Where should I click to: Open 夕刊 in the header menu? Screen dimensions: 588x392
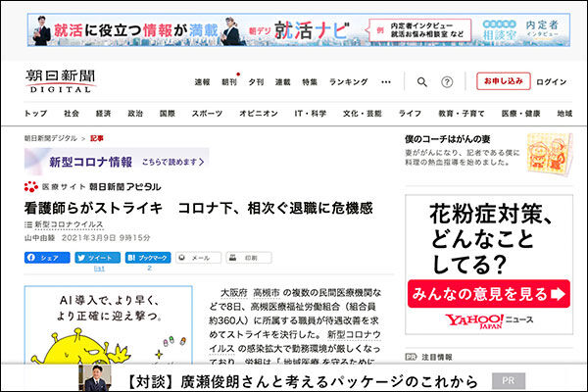pos(256,81)
